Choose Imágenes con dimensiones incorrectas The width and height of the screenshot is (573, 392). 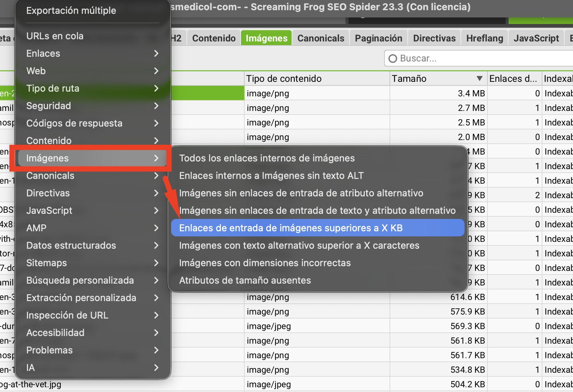265,263
